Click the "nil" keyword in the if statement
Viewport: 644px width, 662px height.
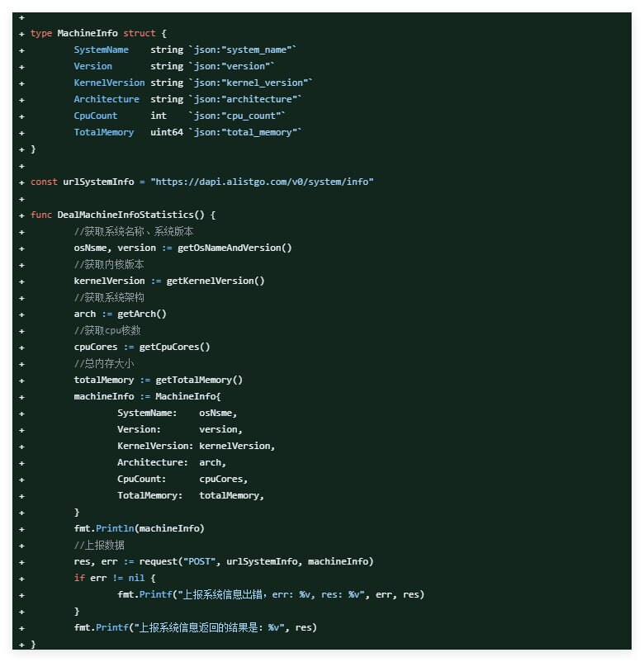(x=136, y=578)
